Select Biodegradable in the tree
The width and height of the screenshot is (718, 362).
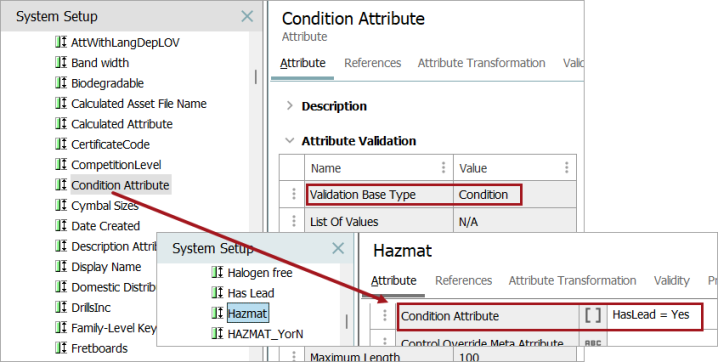pyautogui.click(x=107, y=83)
